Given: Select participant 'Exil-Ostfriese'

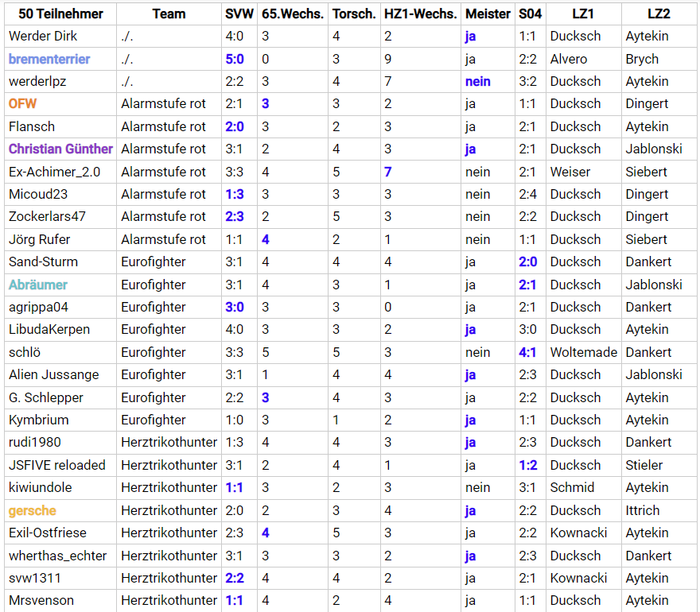Looking at the screenshot, I should [x=48, y=533].
